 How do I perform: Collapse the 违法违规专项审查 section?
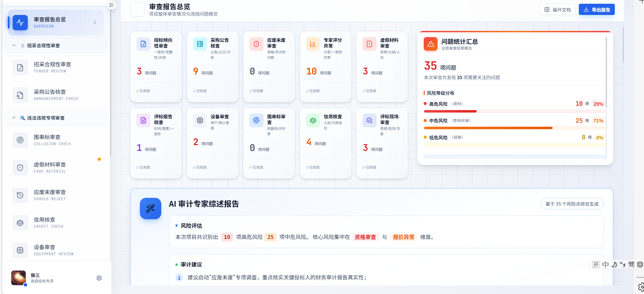pyautogui.click(x=14, y=118)
